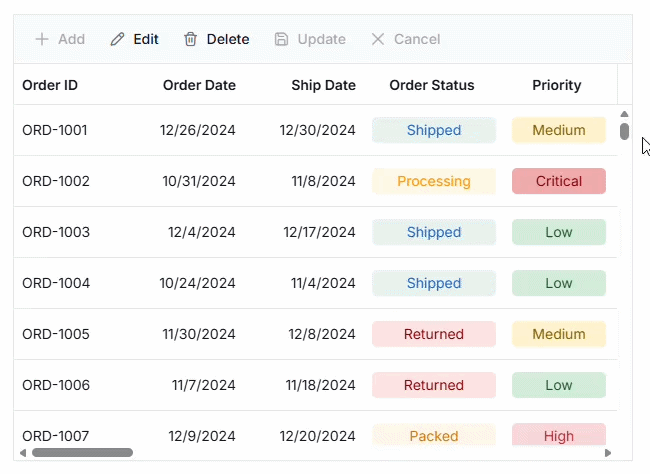Click the Priority column header

click(x=557, y=85)
